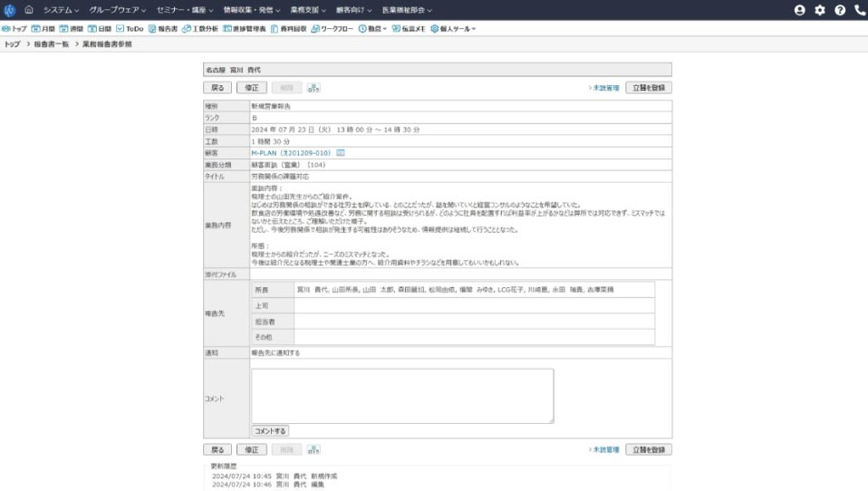Expand the 勤怠 attendance dropdown
868x491 pixels.
pos(372,29)
